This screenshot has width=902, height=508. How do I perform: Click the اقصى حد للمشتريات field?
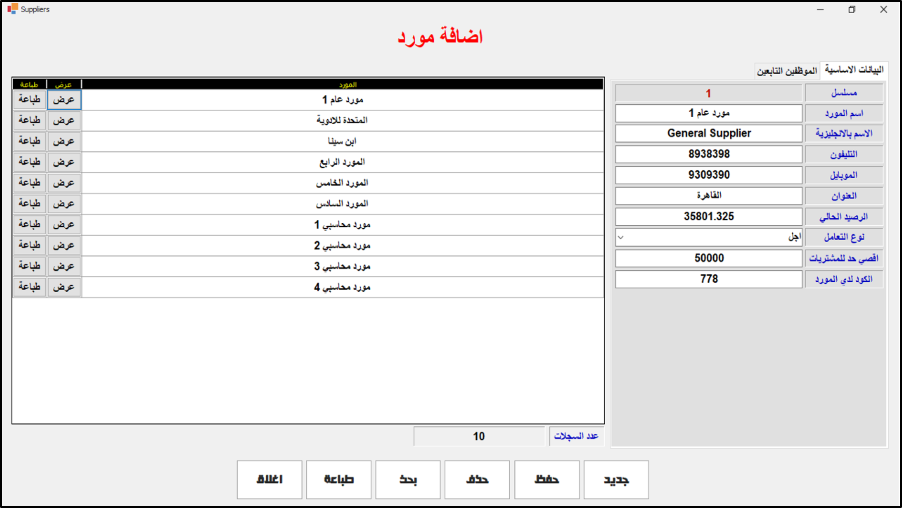(708, 259)
